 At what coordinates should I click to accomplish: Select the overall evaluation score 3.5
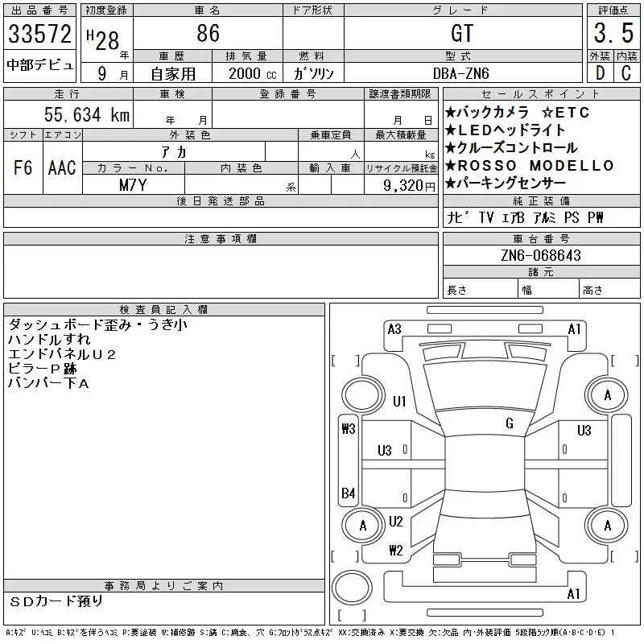(613, 33)
